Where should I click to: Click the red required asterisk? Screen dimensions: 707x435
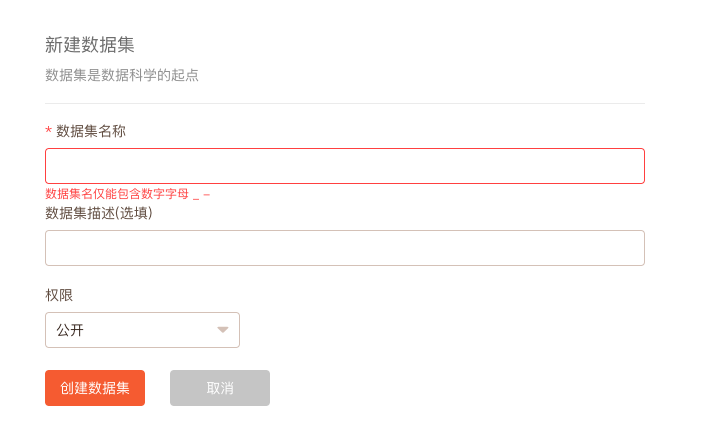(x=48, y=131)
